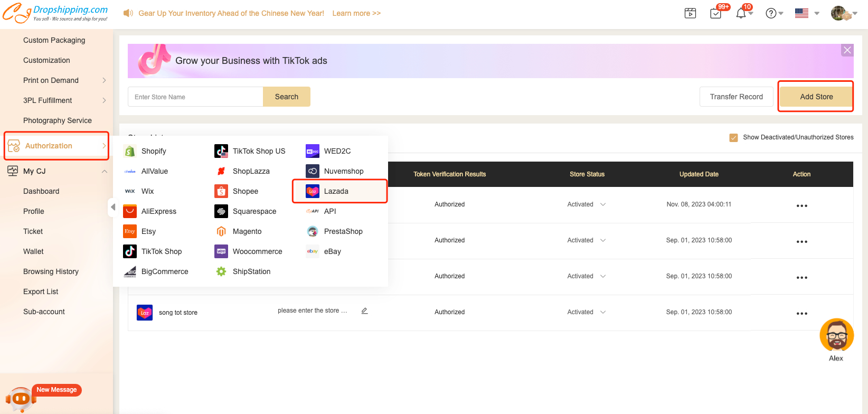
Task: Click the edit pencil icon beside store name
Action: coord(364,311)
